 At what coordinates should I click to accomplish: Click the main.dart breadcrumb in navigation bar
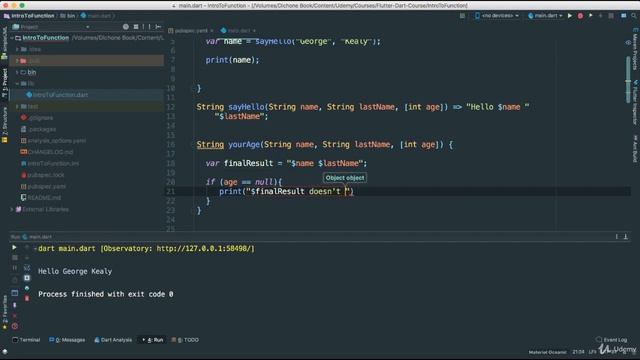coord(96,16)
